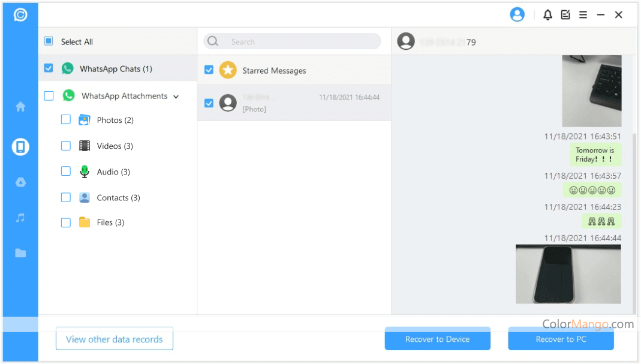Screen dimensions: 641x364
Task: Click the contact avatar in chat header
Action: pyautogui.click(x=406, y=41)
